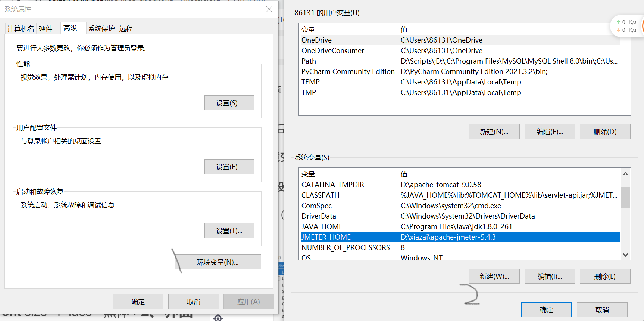Image resolution: width=644 pixels, height=321 pixels.
Task: Open 环境变量(N)... dialog
Action: point(218,262)
